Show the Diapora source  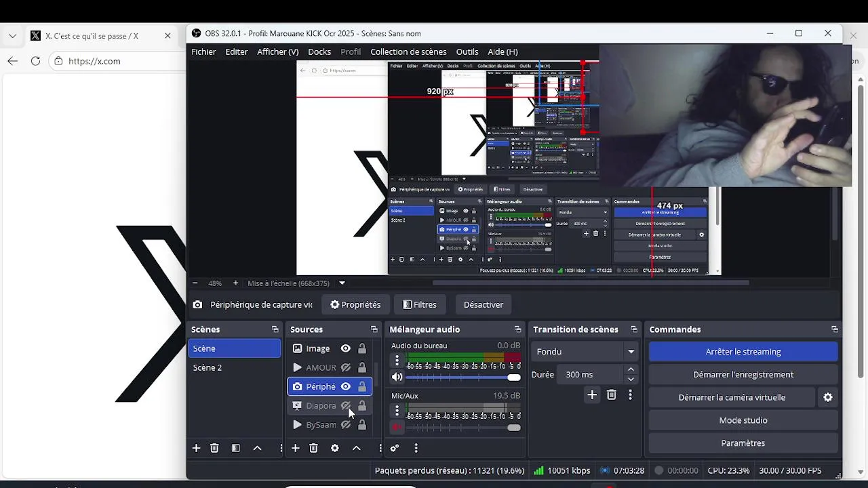point(345,405)
